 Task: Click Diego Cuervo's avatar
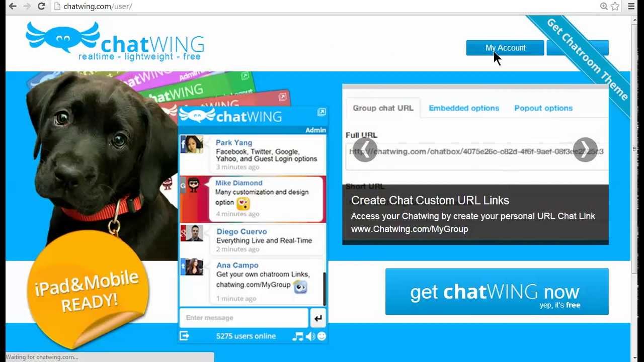point(192,233)
